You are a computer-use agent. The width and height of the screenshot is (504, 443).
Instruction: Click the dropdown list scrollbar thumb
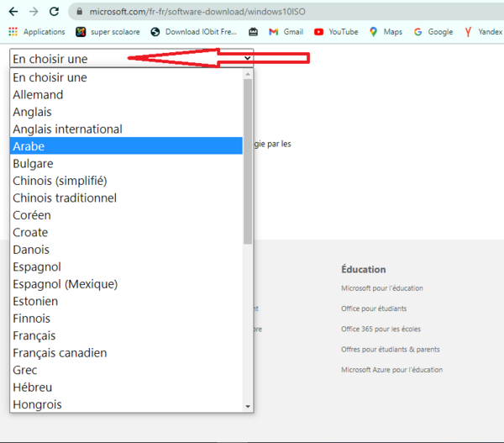coord(248,161)
